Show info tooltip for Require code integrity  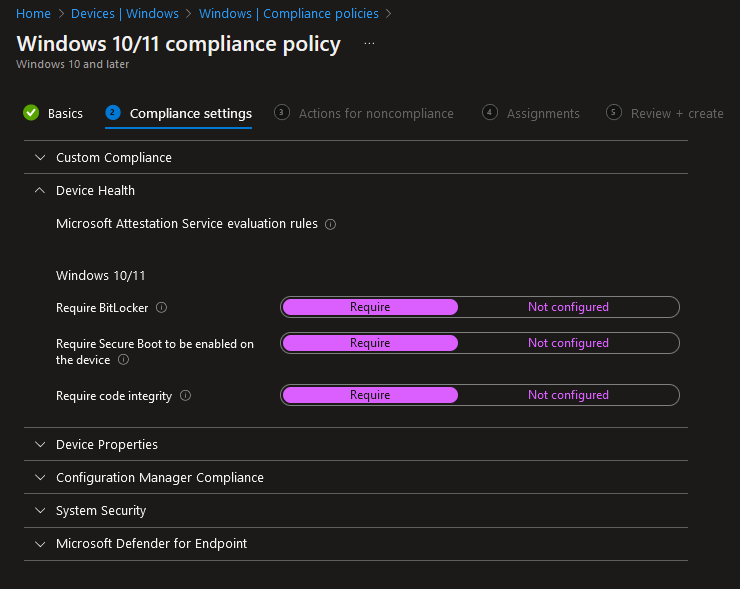click(x=185, y=395)
